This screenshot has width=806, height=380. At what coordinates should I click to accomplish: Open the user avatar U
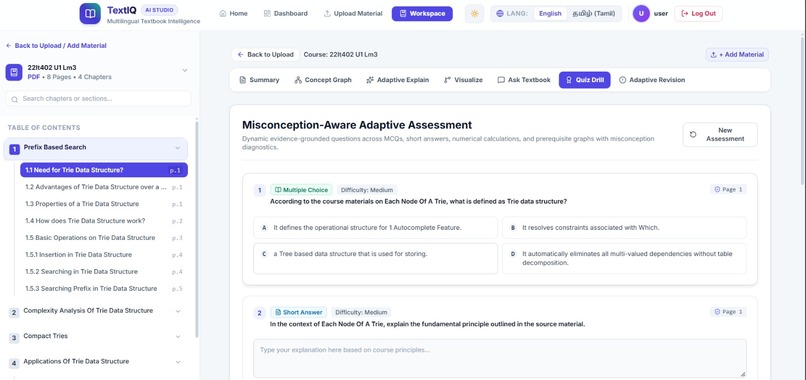[x=641, y=14]
